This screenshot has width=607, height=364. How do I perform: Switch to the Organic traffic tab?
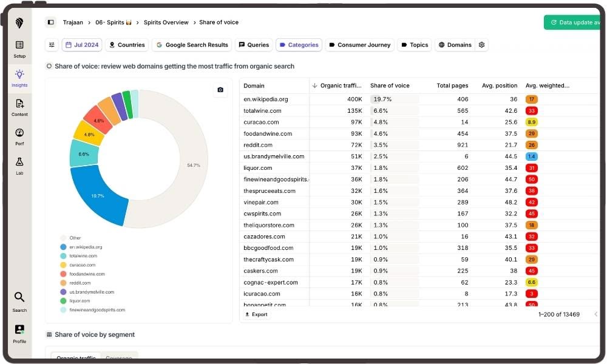coord(76,357)
